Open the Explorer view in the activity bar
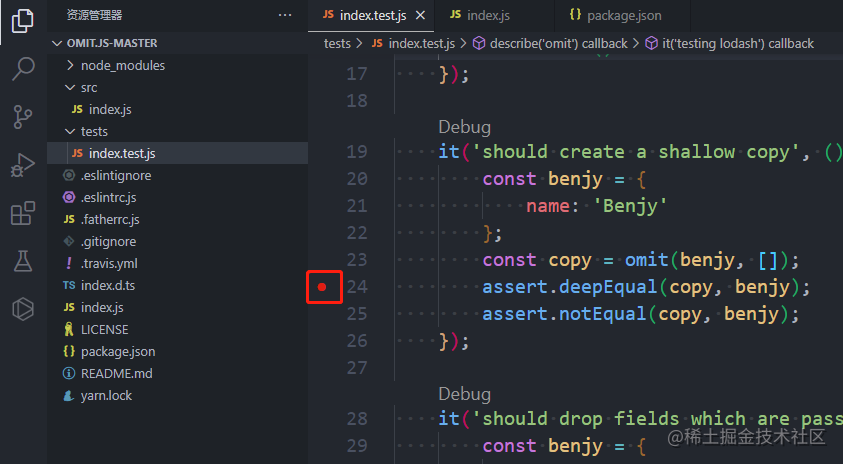 click(23, 20)
